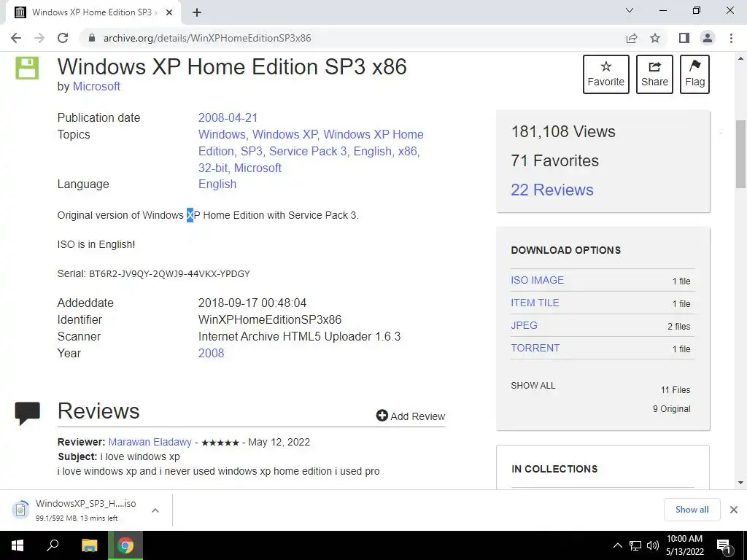Screen dimensions: 747x560
Task: Click the 9 Original text
Action: 671,409
